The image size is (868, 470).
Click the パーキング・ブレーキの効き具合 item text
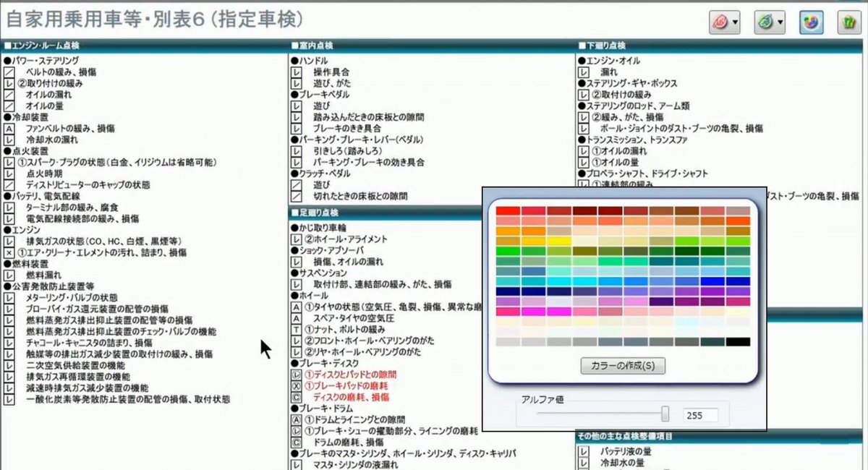[x=369, y=162]
